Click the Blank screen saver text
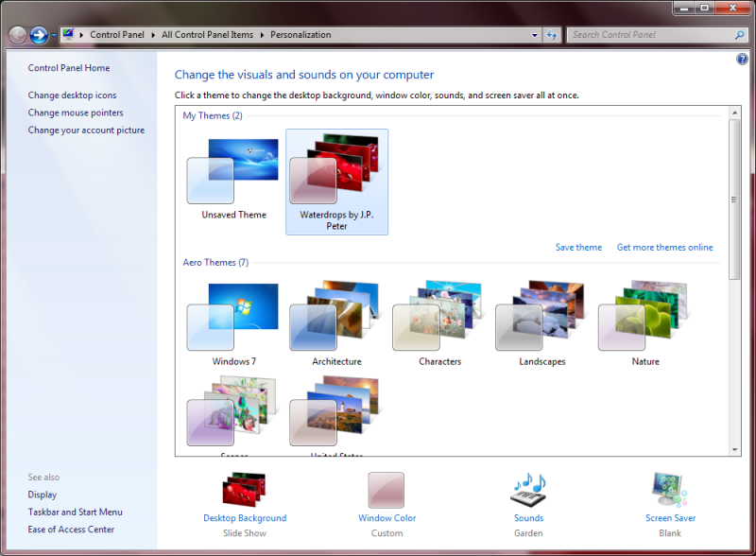This screenshot has height=556, width=756. [670, 533]
